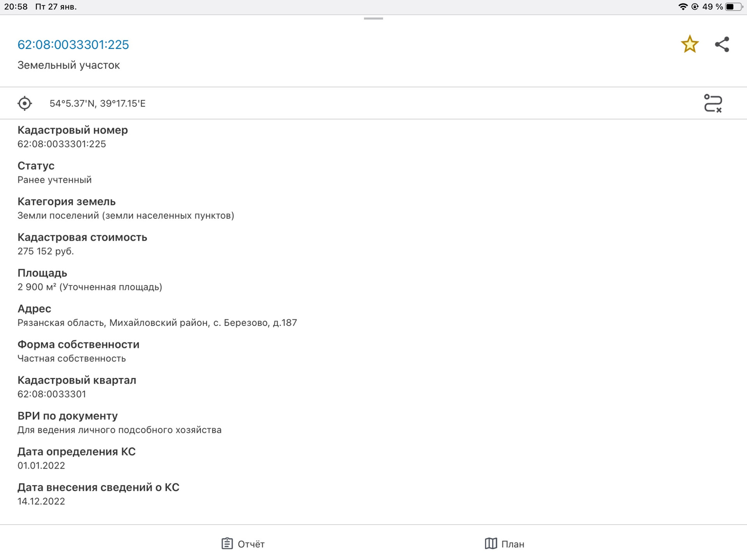Tap the route clear icon

pyautogui.click(x=713, y=103)
